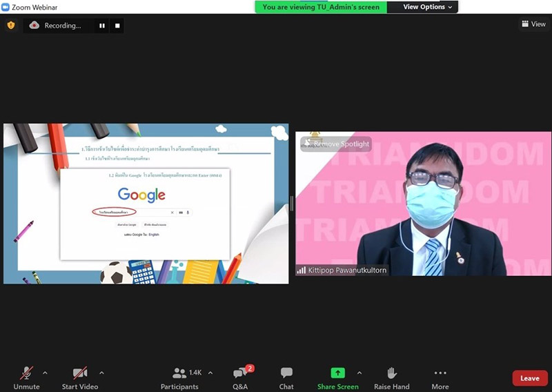Click the Google search box in shared slide

[142, 213]
